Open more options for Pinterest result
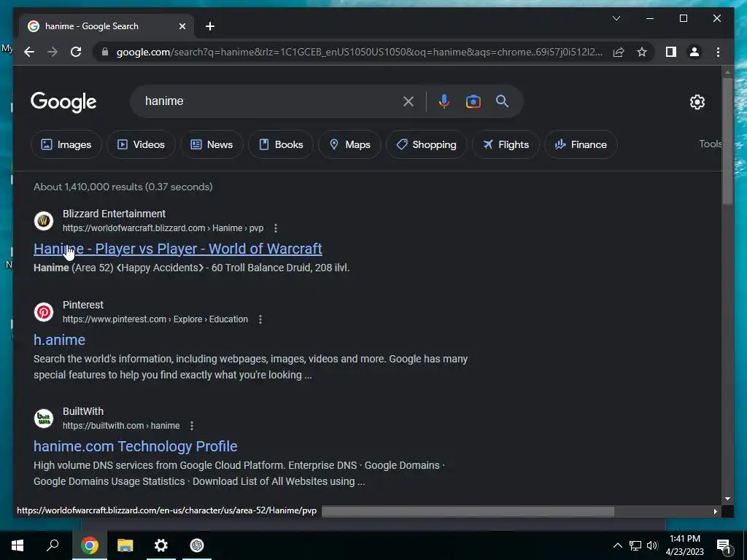This screenshot has width=747, height=560. (260, 319)
